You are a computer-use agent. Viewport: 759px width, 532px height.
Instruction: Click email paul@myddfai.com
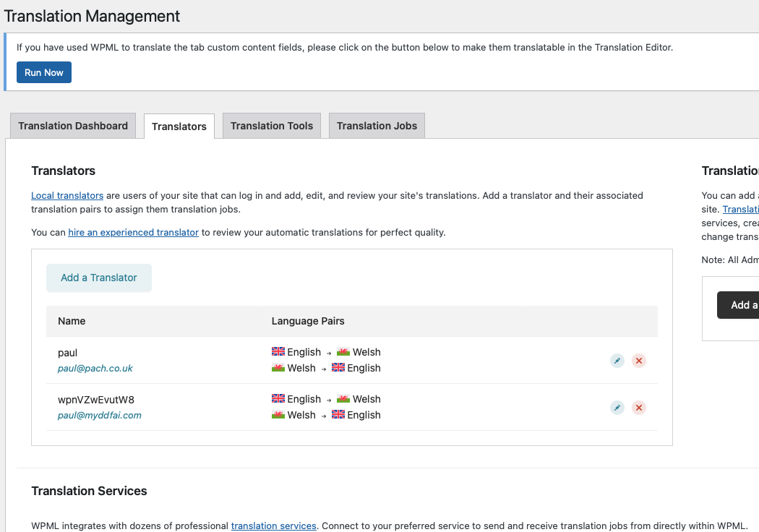pos(100,416)
